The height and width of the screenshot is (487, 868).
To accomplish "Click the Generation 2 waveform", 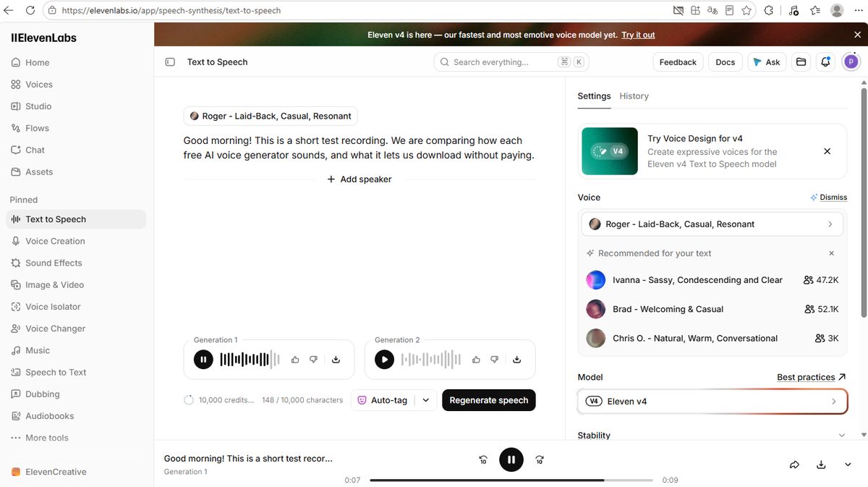I will coord(431,360).
